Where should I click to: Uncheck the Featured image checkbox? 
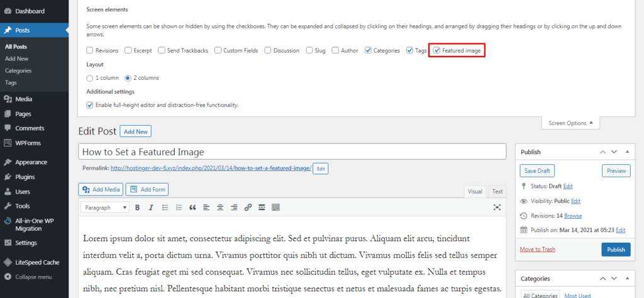(x=436, y=50)
